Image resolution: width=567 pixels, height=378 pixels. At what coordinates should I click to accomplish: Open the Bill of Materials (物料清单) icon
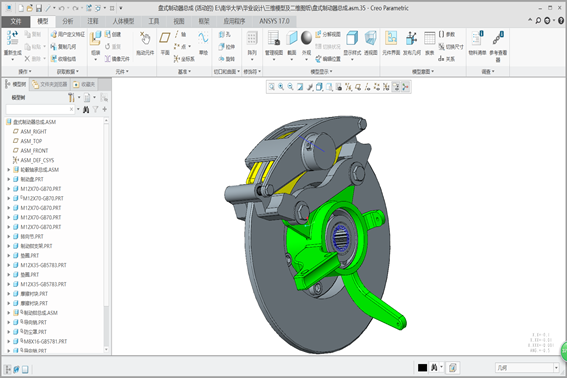coord(477,38)
